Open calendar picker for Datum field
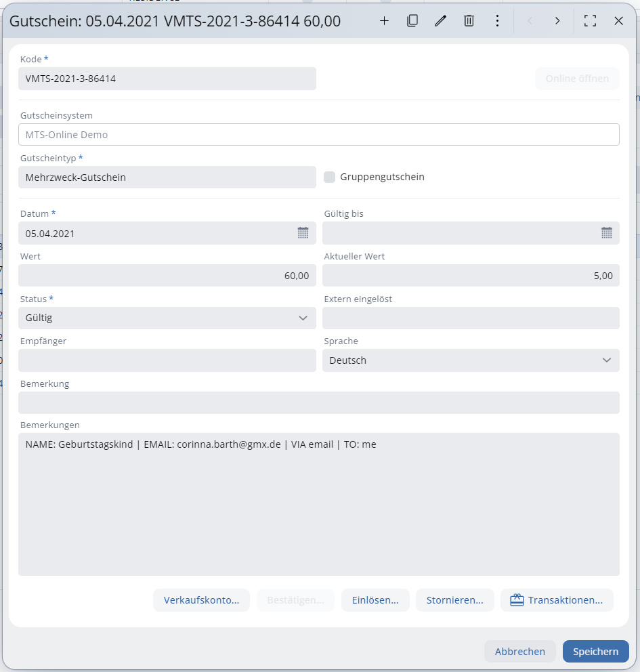 303,233
